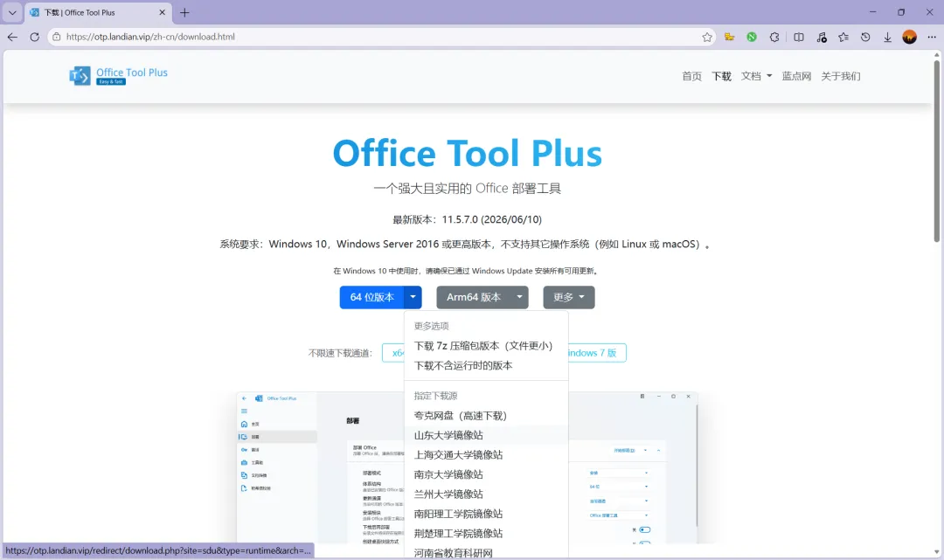Open the downloads icon
Image resolution: width=944 pixels, height=560 pixels.
(x=887, y=37)
